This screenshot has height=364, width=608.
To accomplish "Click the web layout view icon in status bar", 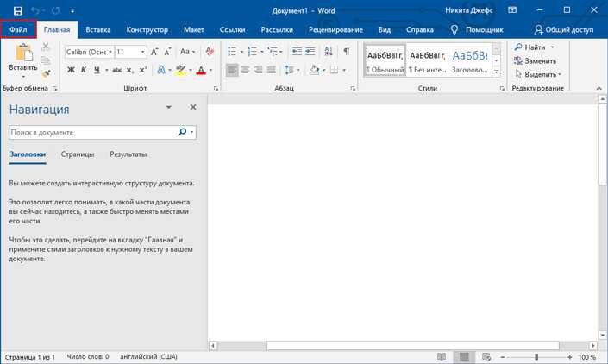I will click(x=486, y=356).
